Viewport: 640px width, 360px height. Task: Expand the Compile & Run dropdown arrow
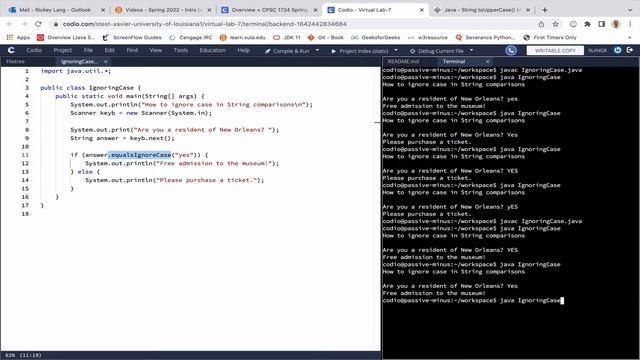[x=317, y=51]
